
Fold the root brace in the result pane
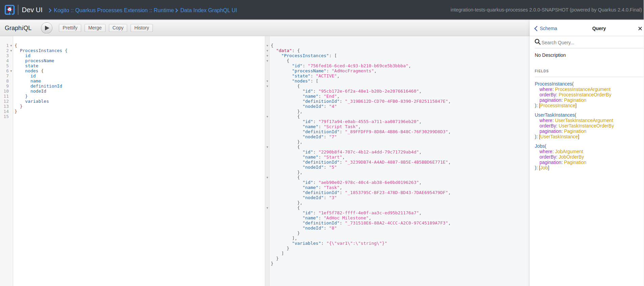click(267, 46)
